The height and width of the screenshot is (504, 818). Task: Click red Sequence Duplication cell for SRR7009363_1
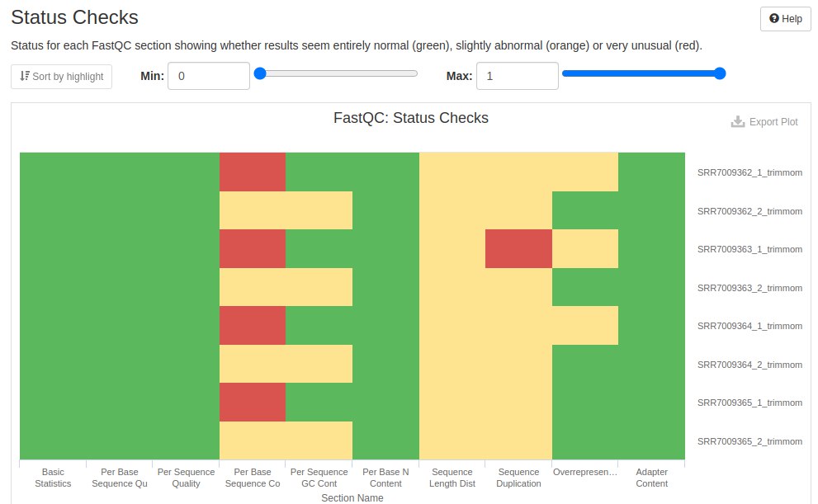[518, 248]
